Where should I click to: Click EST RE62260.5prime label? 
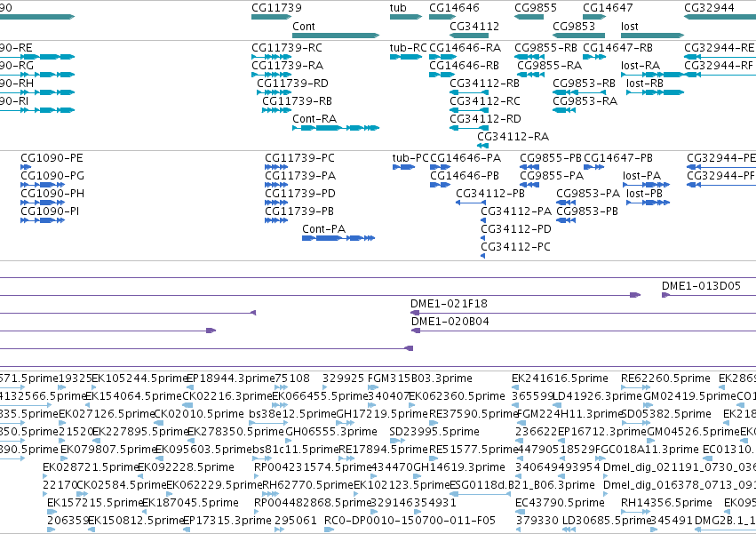click(x=666, y=379)
